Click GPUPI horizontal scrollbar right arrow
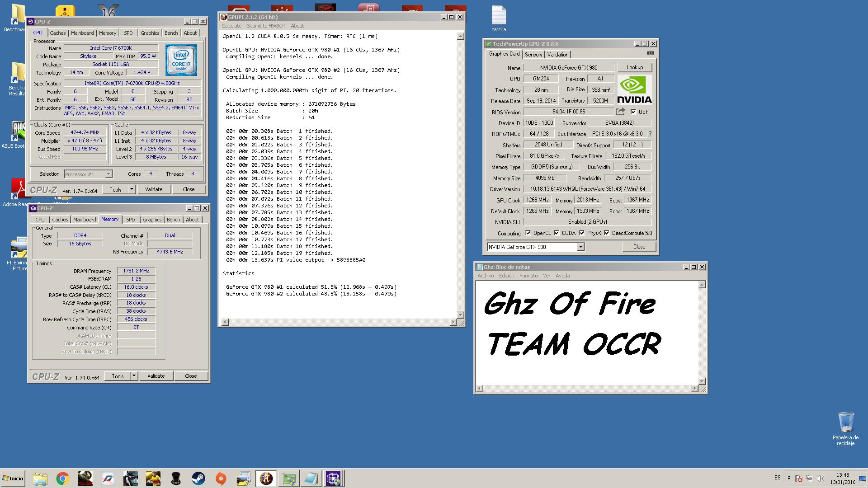868x488 pixels. (x=453, y=322)
